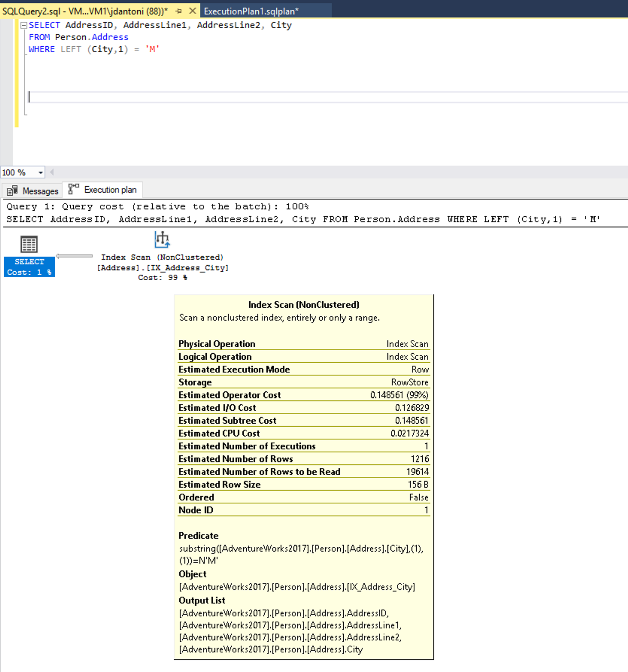The height and width of the screenshot is (672, 628).
Task: Click the Index Scan operator icon in the plan
Action: pos(161,239)
